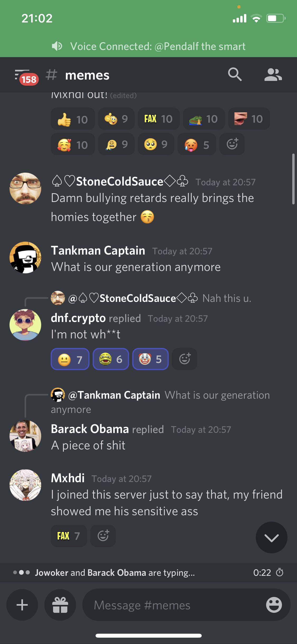Toggle the FAX 7 reaction on Mxhdi's message
297x644 pixels.
69,535
